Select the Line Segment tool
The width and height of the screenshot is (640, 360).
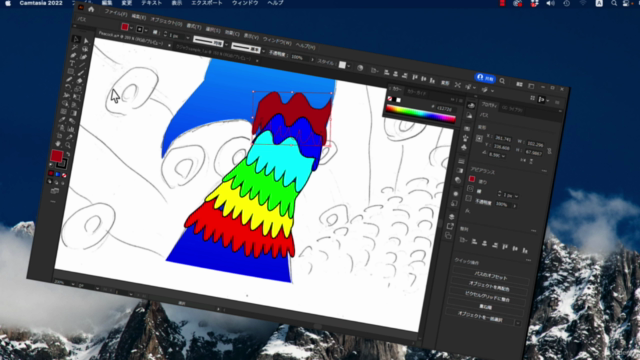[x=82, y=65]
